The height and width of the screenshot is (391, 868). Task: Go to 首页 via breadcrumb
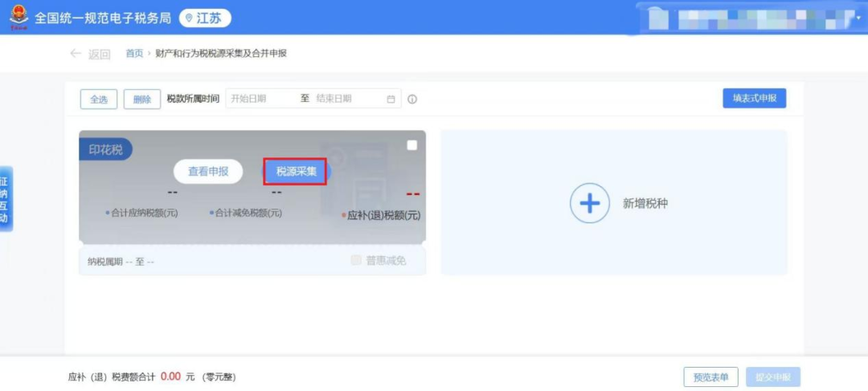[x=134, y=54]
